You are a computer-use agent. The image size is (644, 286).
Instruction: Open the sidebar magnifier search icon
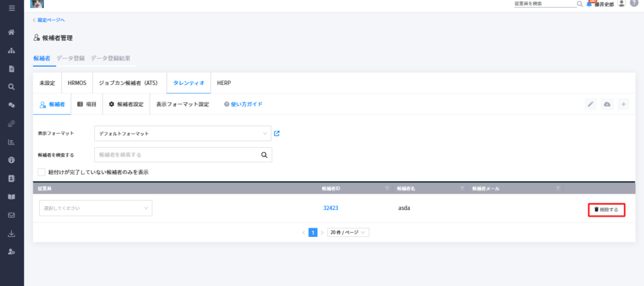(12, 87)
